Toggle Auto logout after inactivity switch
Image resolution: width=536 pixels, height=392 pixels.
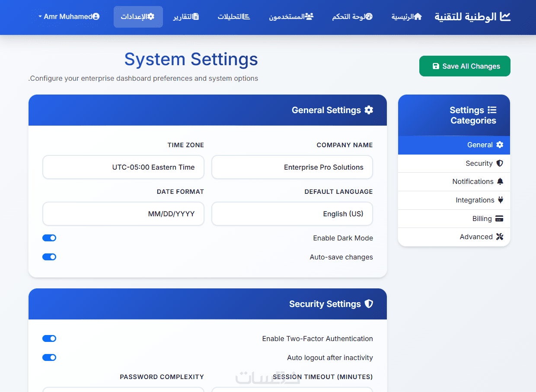click(x=49, y=357)
